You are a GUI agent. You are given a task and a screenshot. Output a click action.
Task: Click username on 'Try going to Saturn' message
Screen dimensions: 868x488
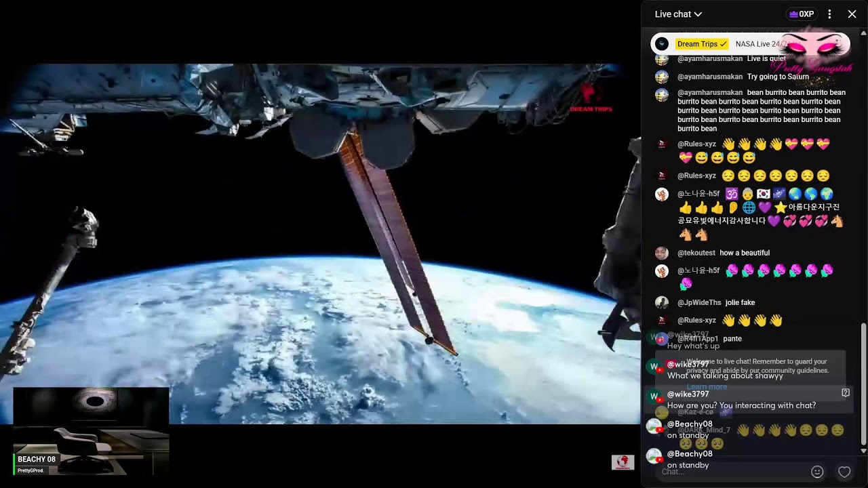click(x=710, y=77)
